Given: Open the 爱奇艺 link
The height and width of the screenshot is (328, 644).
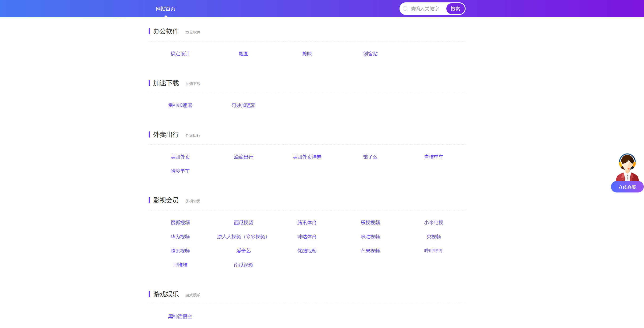Looking at the screenshot, I should point(243,251).
